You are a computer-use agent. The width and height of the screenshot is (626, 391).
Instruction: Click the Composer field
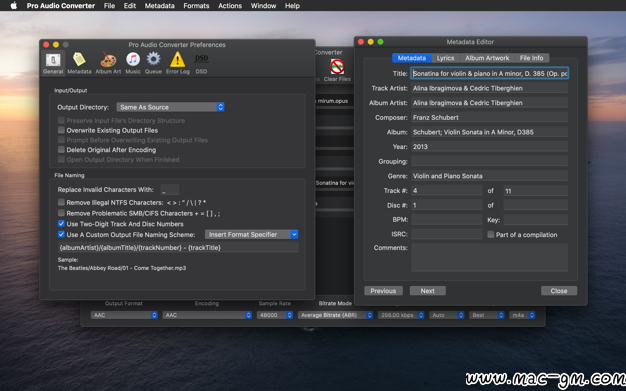(x=489, y=117)
